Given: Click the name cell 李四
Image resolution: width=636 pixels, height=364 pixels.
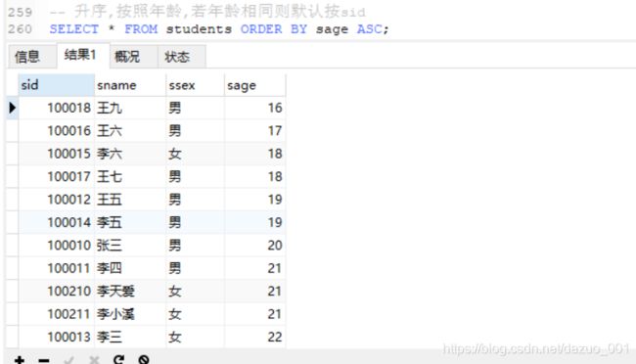Looking at the screenshot, I should [130, 268].
